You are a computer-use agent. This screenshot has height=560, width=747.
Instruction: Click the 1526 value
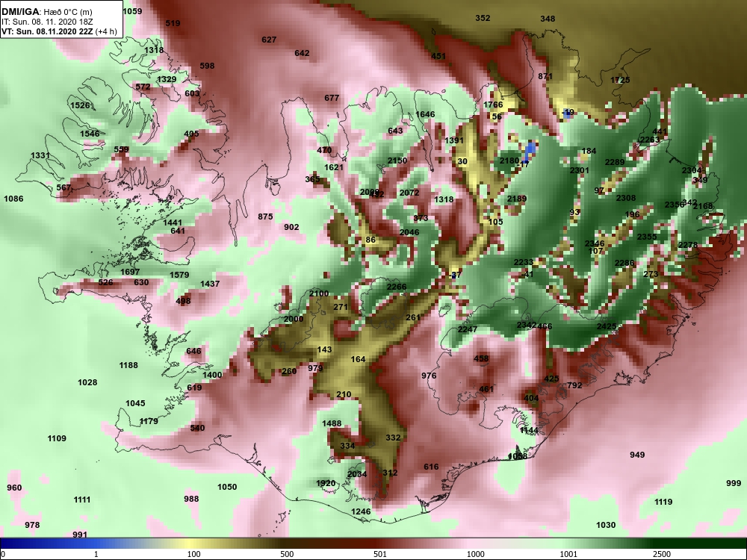[80, 105]
